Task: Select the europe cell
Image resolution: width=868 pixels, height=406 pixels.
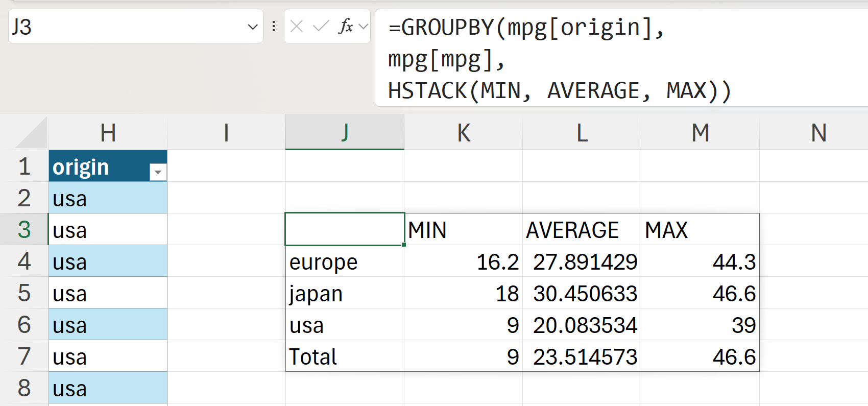Action: [345, 262]
